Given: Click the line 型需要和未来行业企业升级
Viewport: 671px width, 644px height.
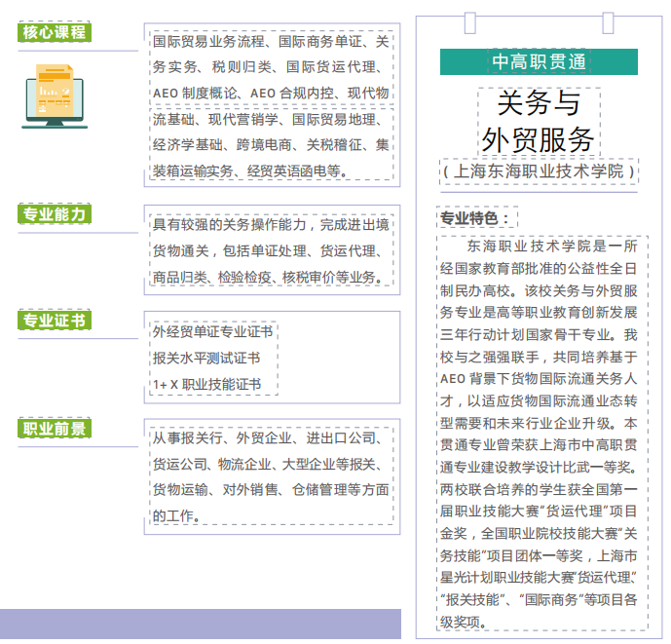Looking at the screenshot, I should (539, 423).
